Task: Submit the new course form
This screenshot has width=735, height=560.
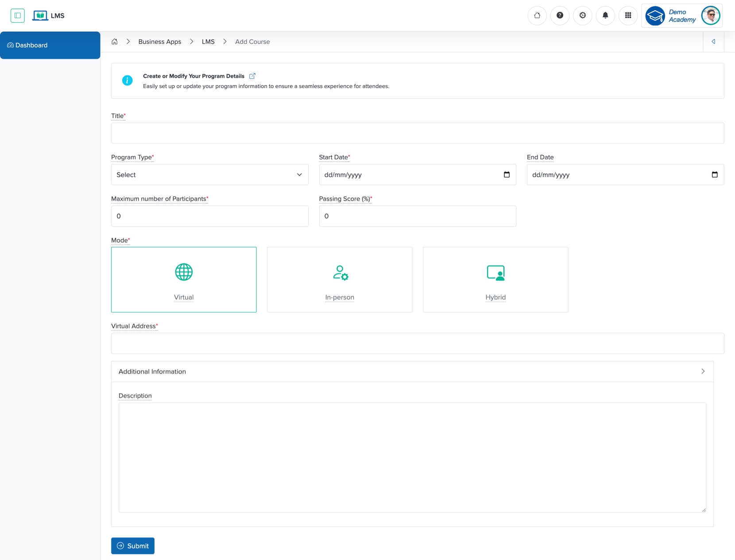Action: (x=132, y=545)
